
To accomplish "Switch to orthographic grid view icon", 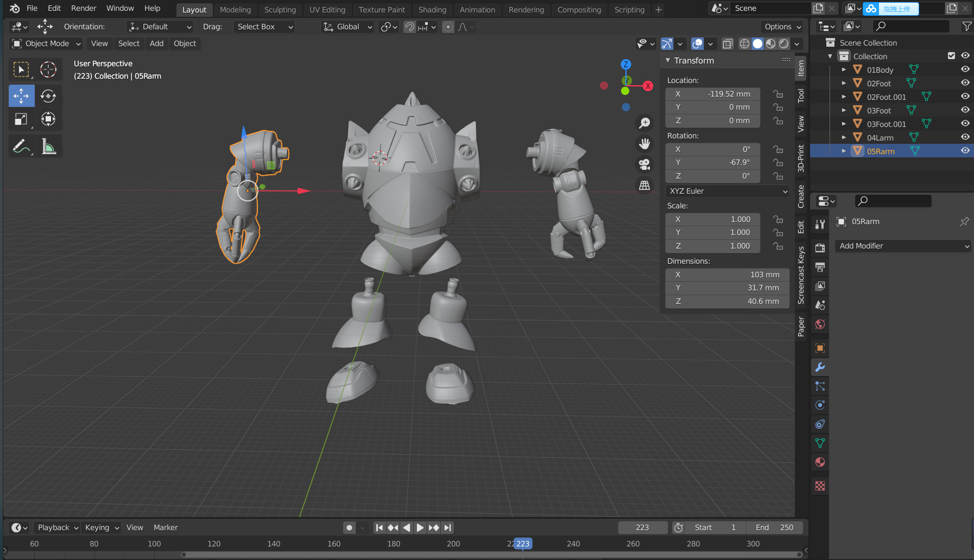I will point(644,186).
